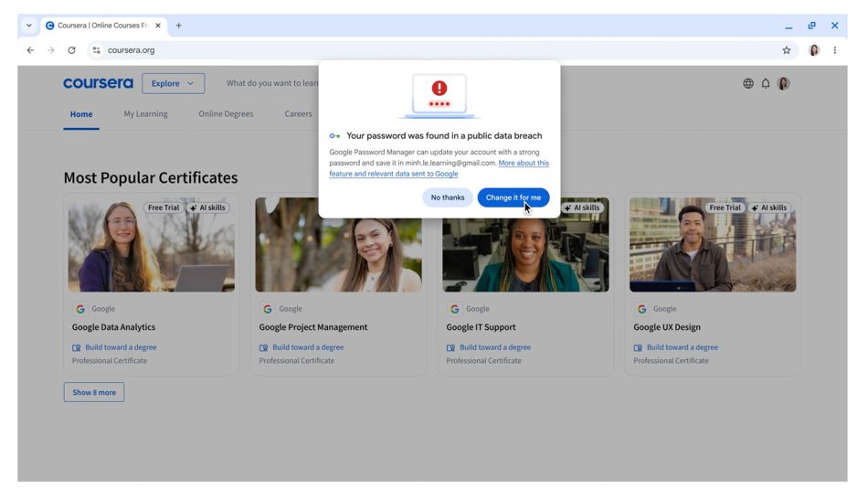Screen dimensions: 868x489
Task: Click Google logo on Data Analytics card
Action: (80, 309)
